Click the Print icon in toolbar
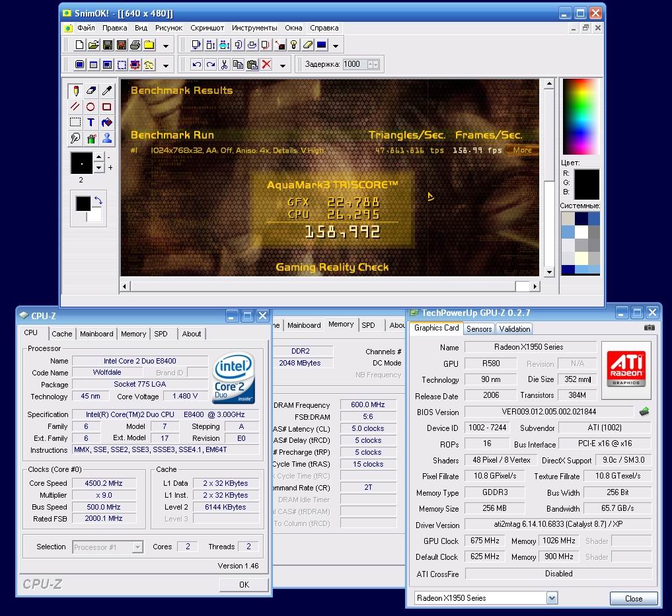Screen dimensions: 672x616 [x=135, y=44]
